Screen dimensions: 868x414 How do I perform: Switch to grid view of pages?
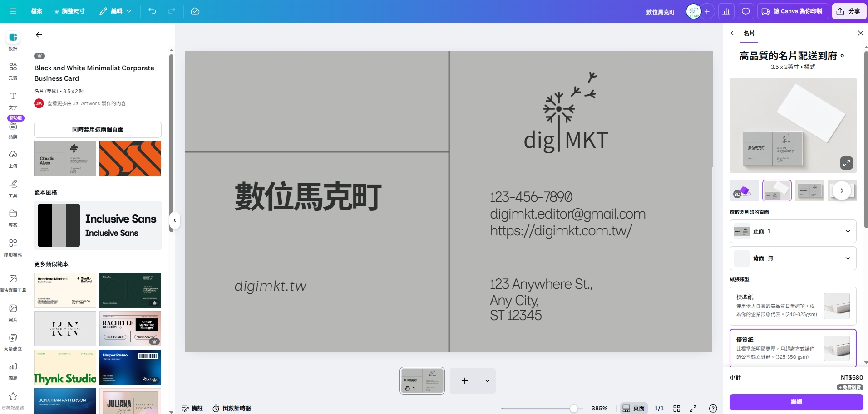(676, 409)
